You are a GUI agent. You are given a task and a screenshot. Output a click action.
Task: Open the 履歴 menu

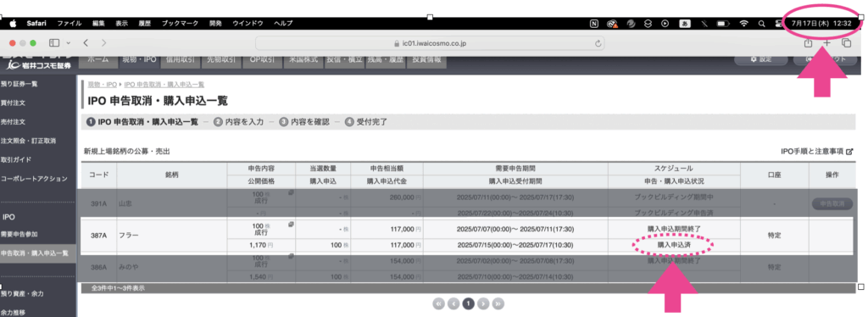coord(145,23)
